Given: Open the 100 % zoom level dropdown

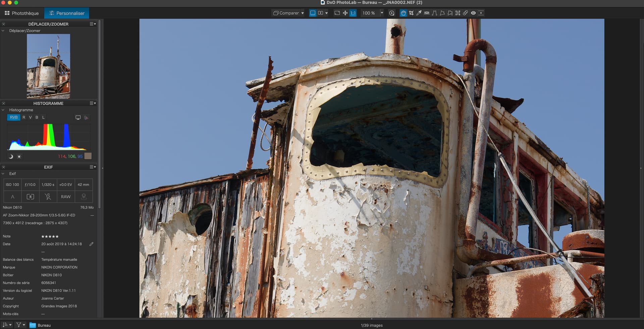Looking at the screenshot, I should point(382,13).
